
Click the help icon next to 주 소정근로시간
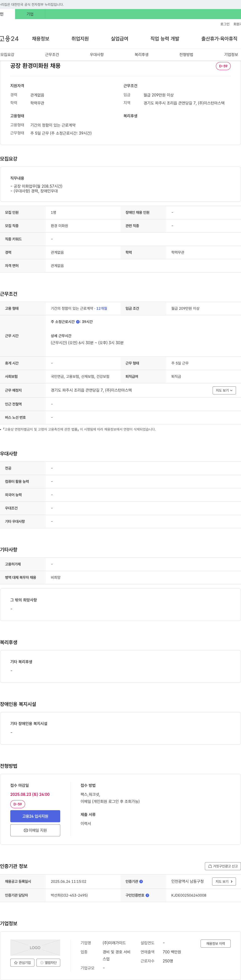click(78, 322)
